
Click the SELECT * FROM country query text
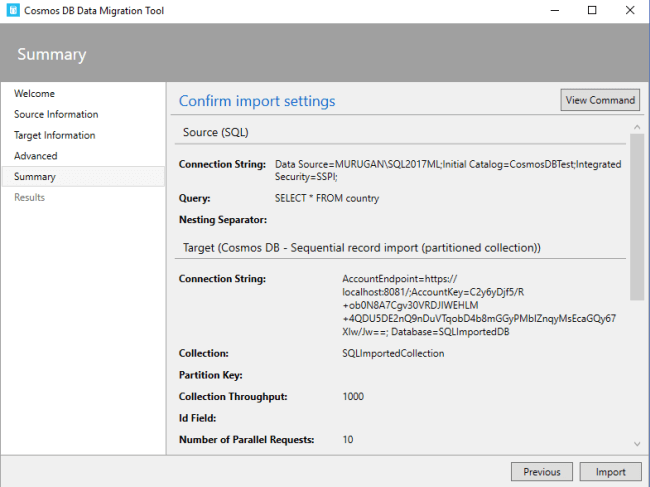point(327,198)
